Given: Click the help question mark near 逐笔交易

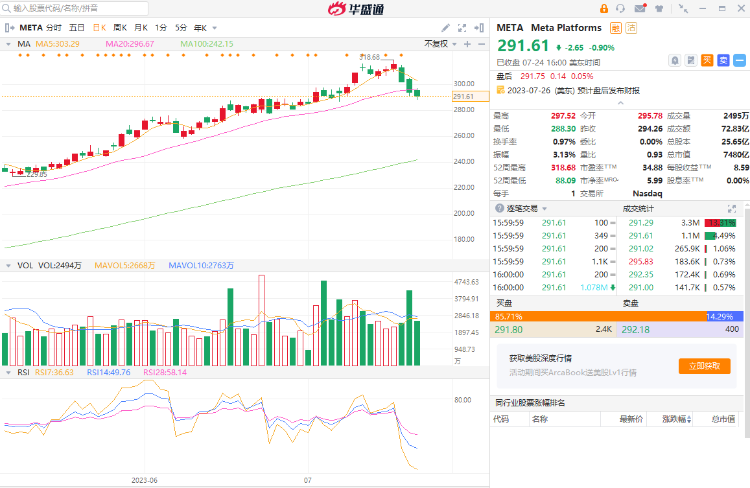Looking at the screenshot, I should click(x=499, y=208).
